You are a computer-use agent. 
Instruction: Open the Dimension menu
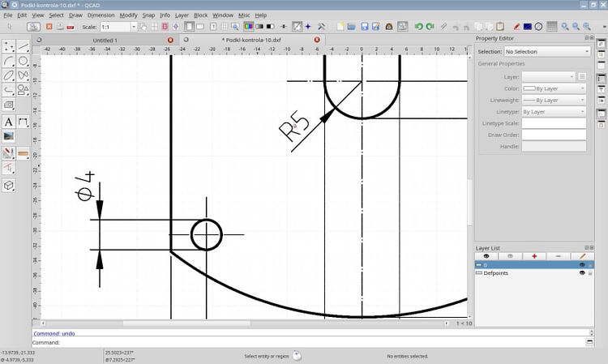click(x=101, y=15)
